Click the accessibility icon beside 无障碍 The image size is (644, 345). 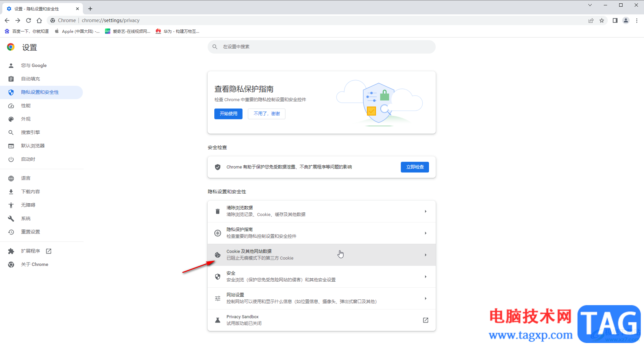pyautogui.click(x=11, y=205)
